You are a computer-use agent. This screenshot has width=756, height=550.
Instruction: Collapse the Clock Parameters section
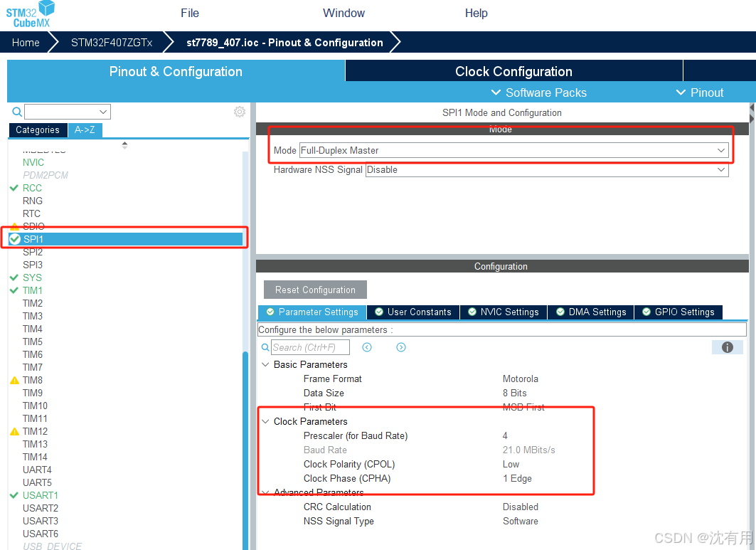[265, 422]
